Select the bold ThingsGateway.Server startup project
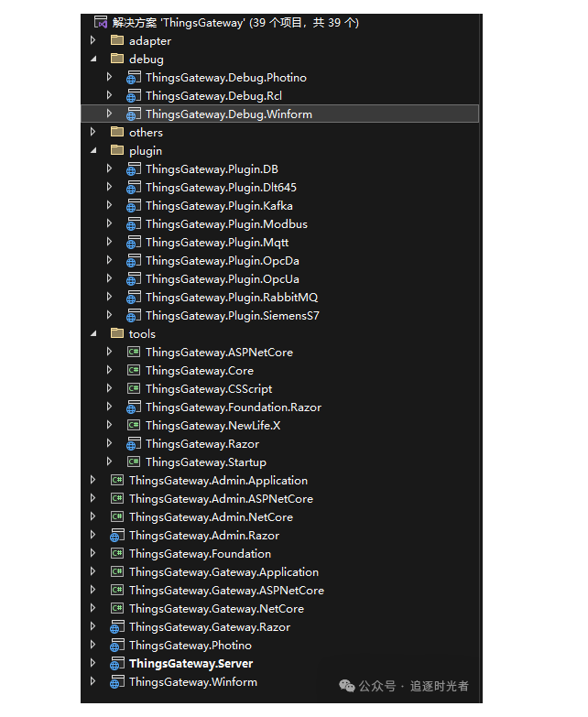The height and width of the screenshot is (717, 588). 191,664
